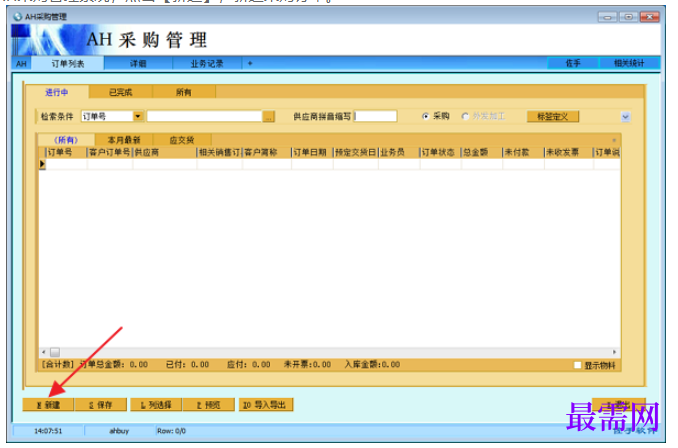Click the 导入导出 button

pos(266,405)
